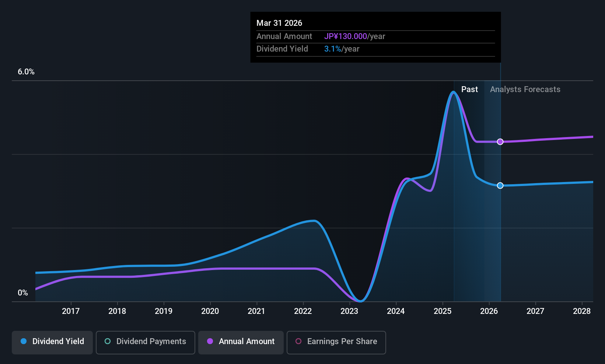Click the Annual Amount legend button

[241, 342]
